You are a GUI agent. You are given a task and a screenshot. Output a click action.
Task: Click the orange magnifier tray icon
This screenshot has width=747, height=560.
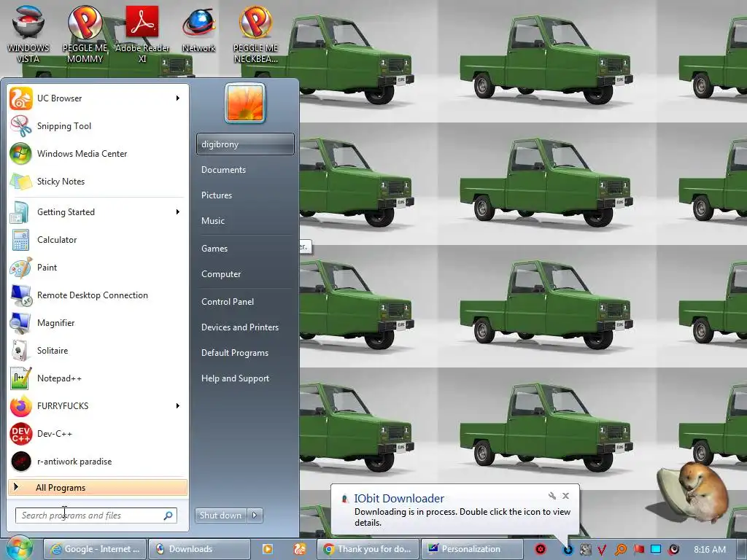[620, 550]
